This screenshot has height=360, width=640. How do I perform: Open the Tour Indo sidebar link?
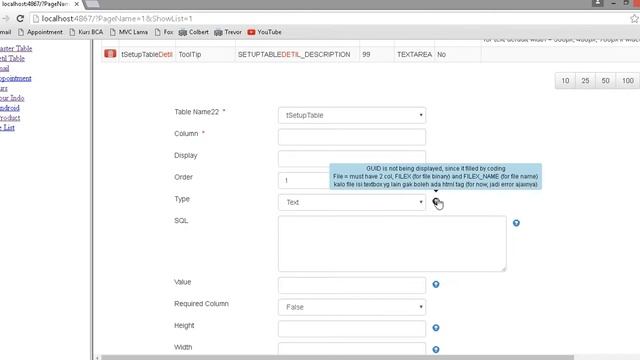[x=12, y=98]
